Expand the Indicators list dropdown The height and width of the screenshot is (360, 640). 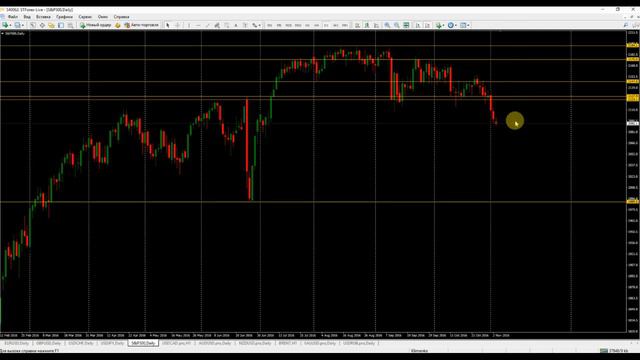tap(444, 25)
